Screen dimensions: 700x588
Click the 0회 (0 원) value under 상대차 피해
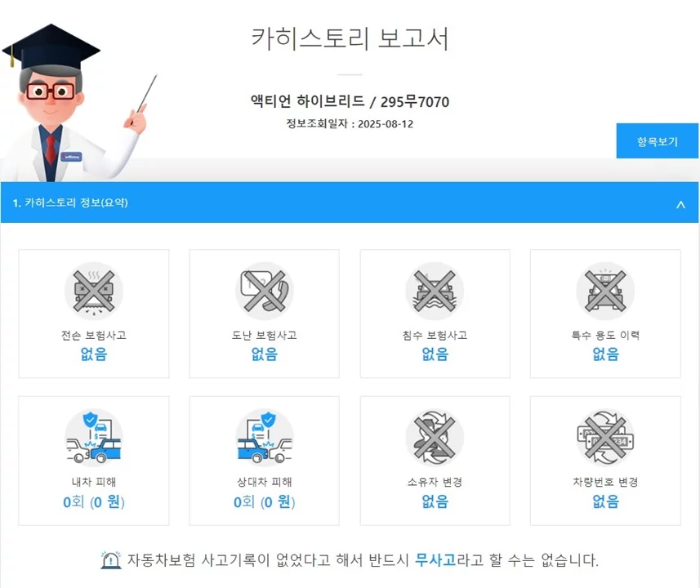265,501
